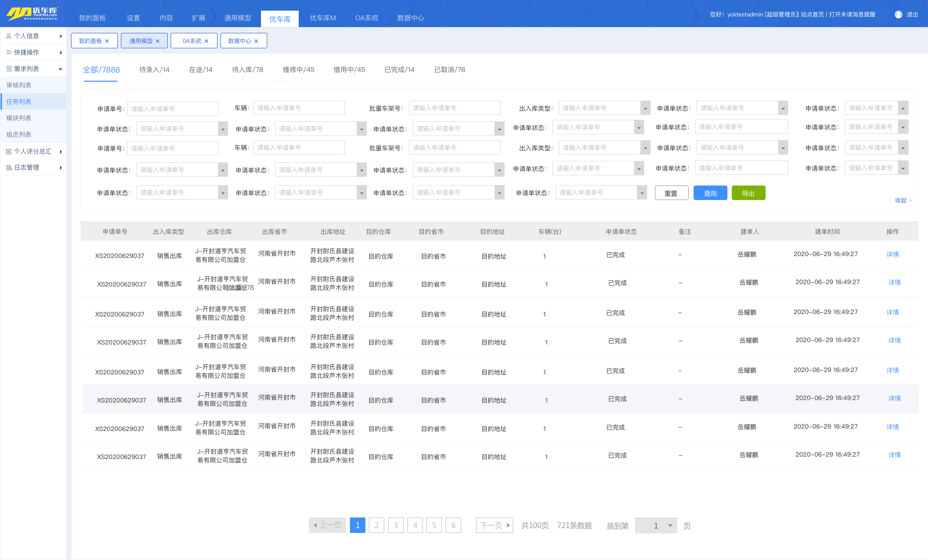
Task: Click the 个人信息 person icon in sidebar
Action: tap(9, 36)
